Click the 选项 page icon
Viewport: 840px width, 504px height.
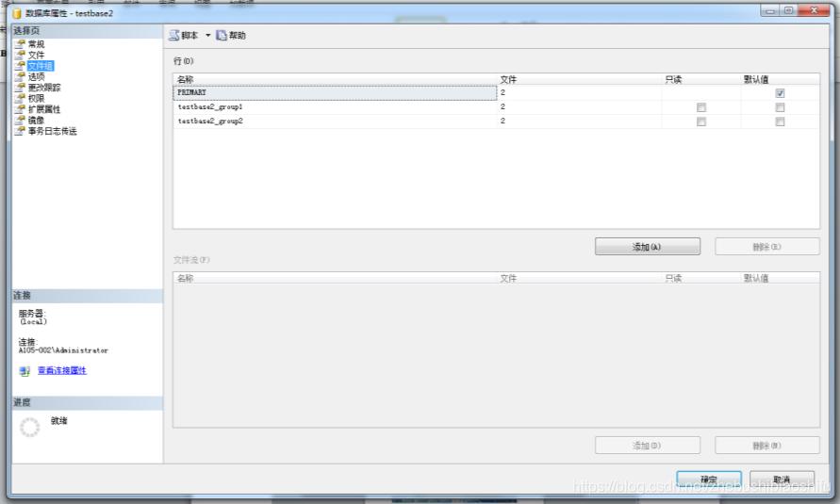[x=20, y=76]
